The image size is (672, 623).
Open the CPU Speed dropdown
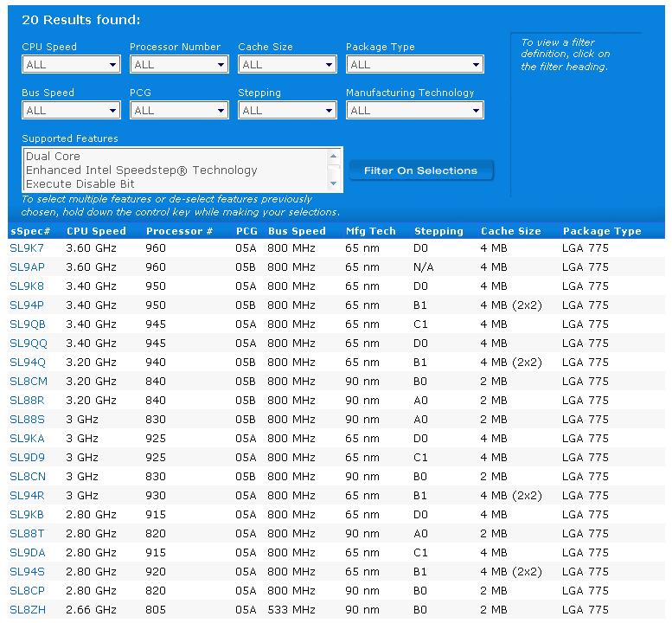[71, 65]
